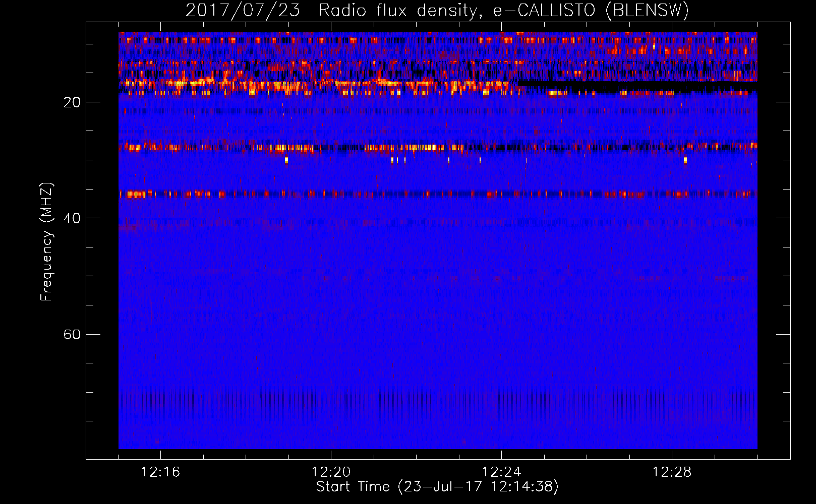The image size is (816, 504).
Task: Click the 12:16 time tick label
Action: tap(160, 472)
